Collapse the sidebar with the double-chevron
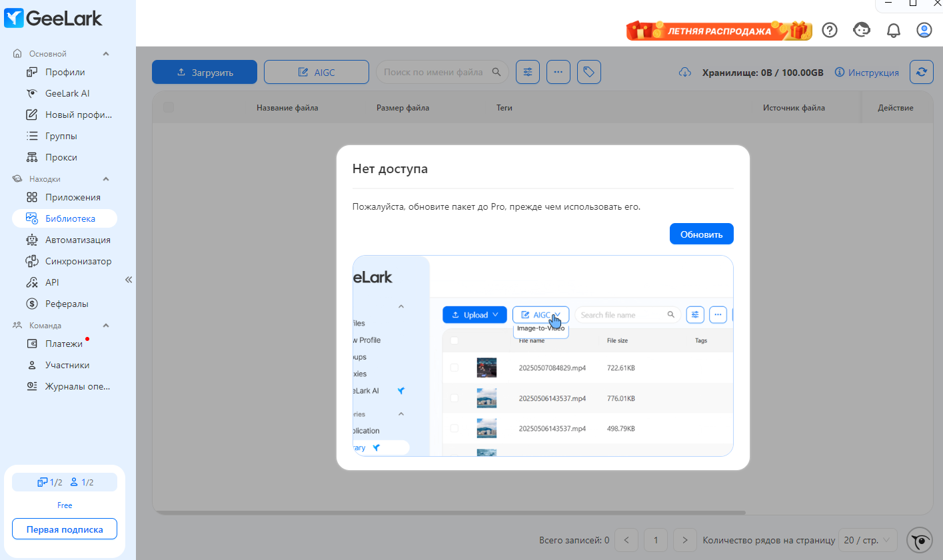The width and height of the screenshot is (943, 560). 129,280
